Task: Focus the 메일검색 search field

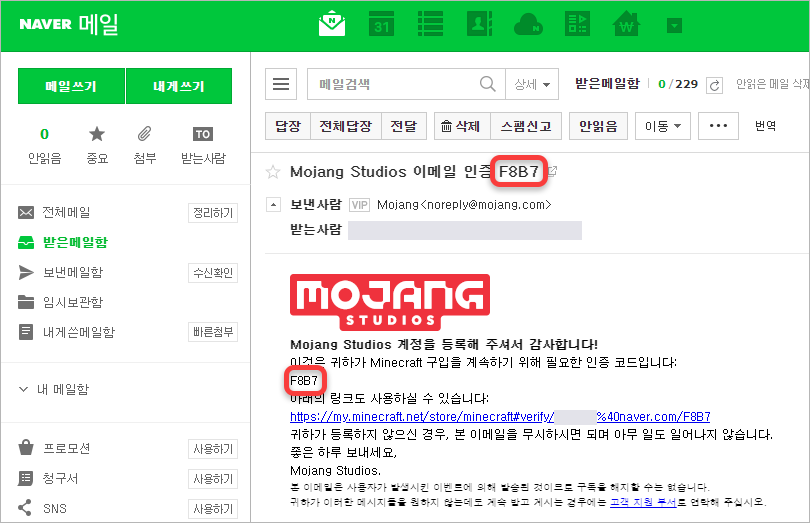Action: click(x=393, y=84)
